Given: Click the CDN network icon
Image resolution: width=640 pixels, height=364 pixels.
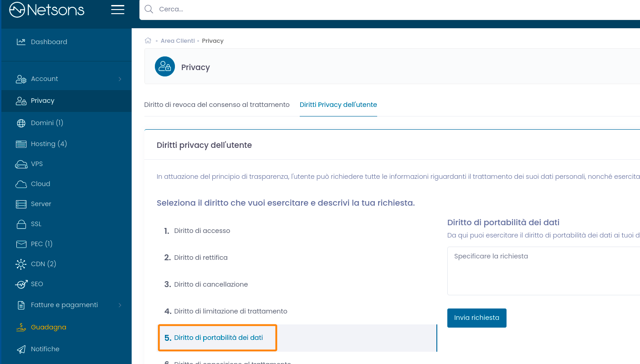Looking at the screenshot, I should click(x=21, y=264).
